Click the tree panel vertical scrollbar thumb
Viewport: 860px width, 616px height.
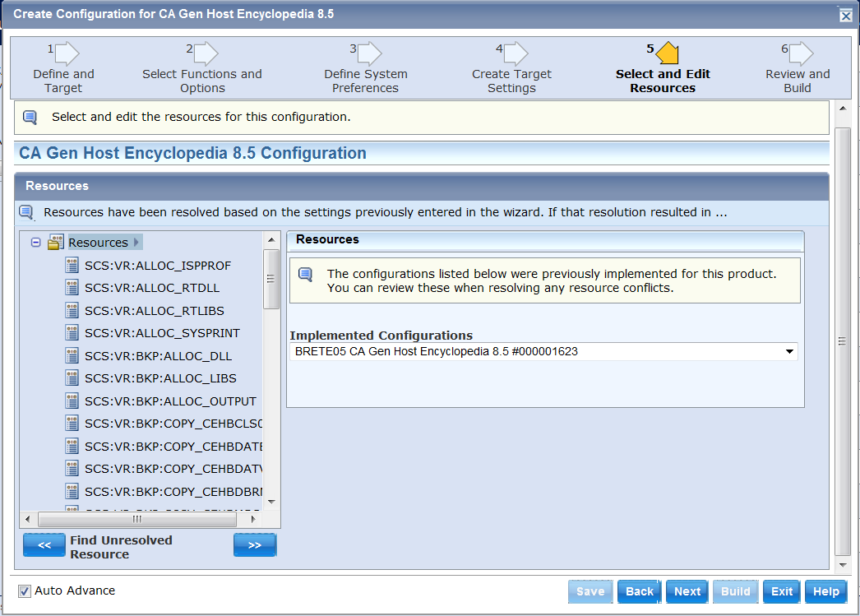(x=271, y=279)
